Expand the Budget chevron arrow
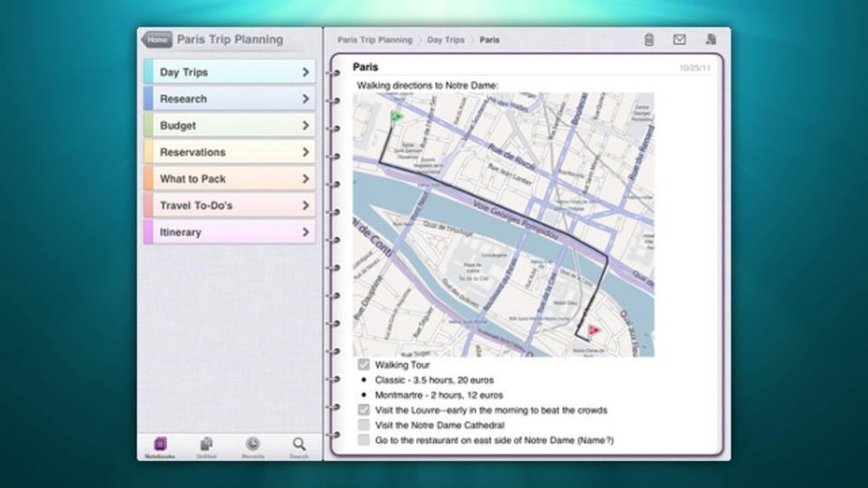 pyautogui.click(x=306, y=126)
